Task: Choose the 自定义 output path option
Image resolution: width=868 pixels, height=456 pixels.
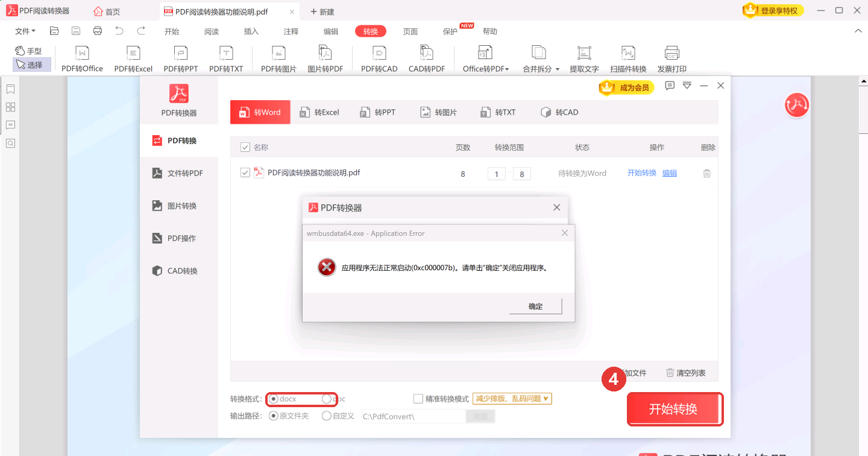Action: tap(327, 416)
